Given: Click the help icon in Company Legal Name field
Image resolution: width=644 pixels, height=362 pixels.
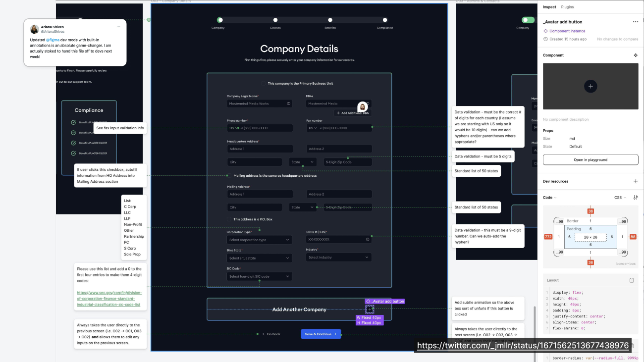Looking at the screenshot, I should [x=288, y=103].
